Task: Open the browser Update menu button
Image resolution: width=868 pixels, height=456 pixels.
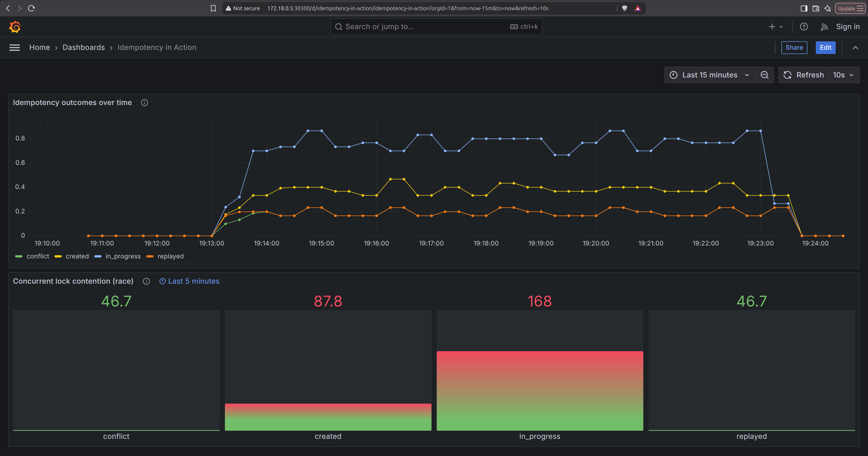Action: click(x=850, y=8)
